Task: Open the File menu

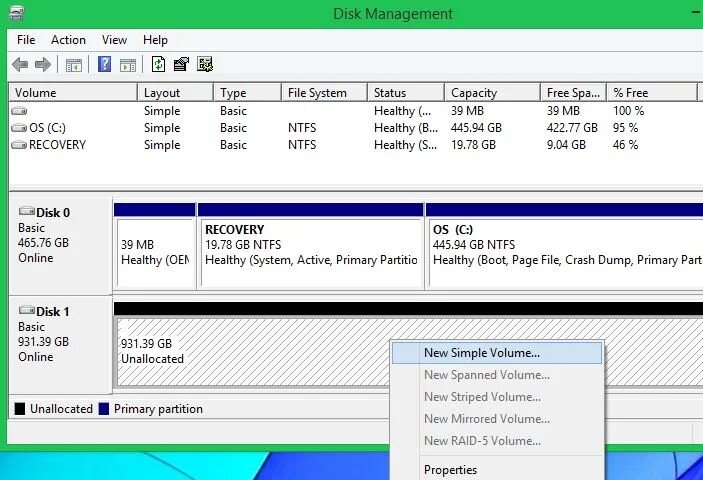Action: tap(26, 40)
